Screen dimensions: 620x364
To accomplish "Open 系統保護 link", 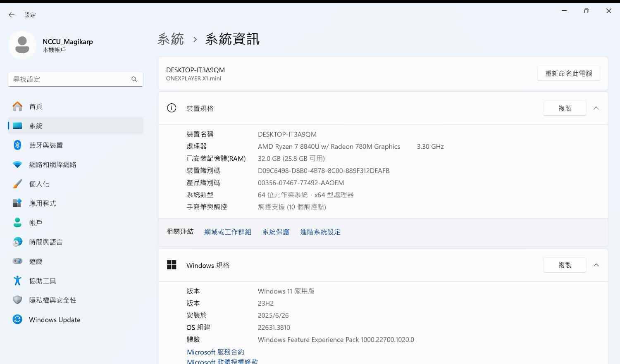I will 276,232.
